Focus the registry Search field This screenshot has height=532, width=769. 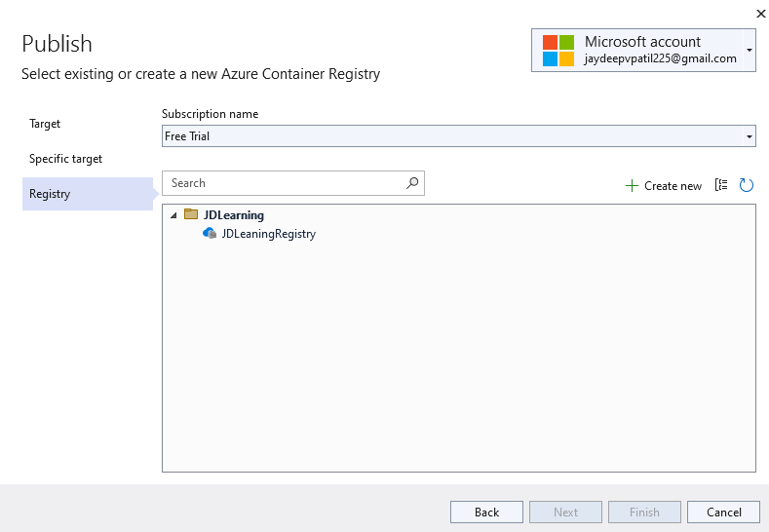click(x=283, y=183)
